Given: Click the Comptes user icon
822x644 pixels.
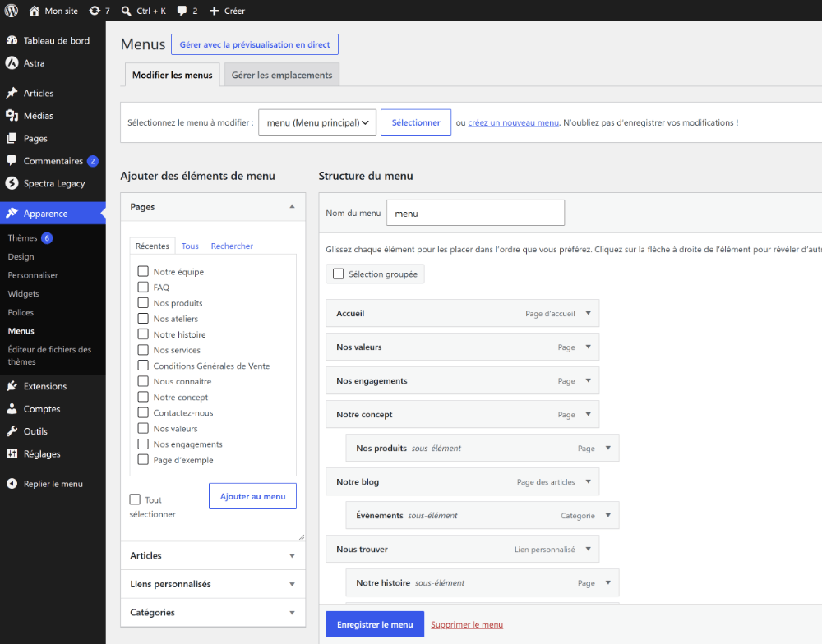Looking at the screenshot, I should point(12,408).
